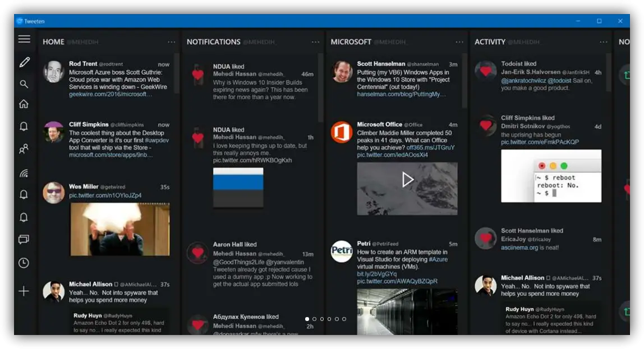Select the second pagination dot
Image resolution: width=644 pixels, height=349 pixels.
pyautogui.click(x=315, y=319)
